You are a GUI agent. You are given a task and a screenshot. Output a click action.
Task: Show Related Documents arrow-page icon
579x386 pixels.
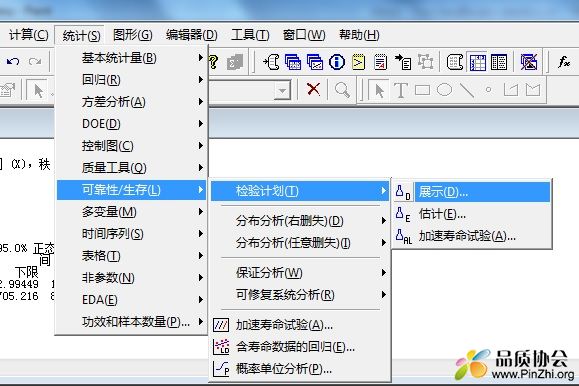(403, 62)
